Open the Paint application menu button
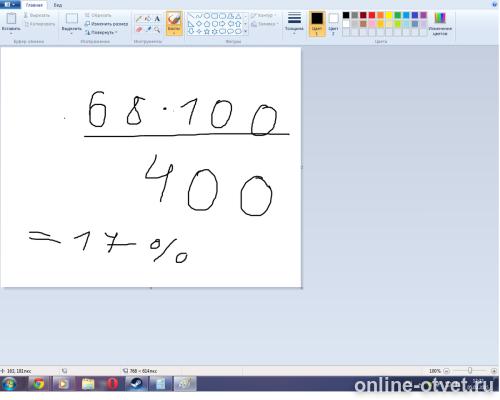This screenshot has height=400, width=500. [9, 5]
